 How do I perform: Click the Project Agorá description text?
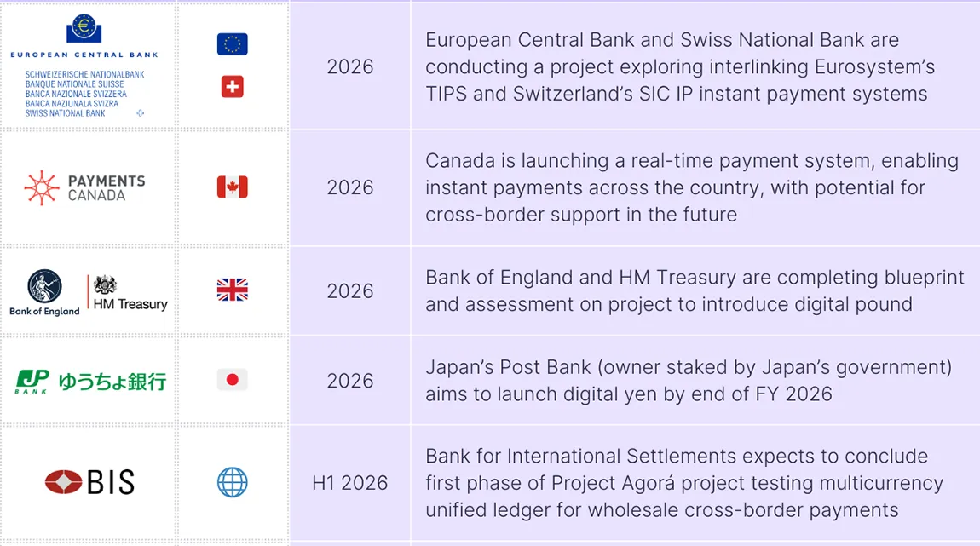click(x=683, y=483)
